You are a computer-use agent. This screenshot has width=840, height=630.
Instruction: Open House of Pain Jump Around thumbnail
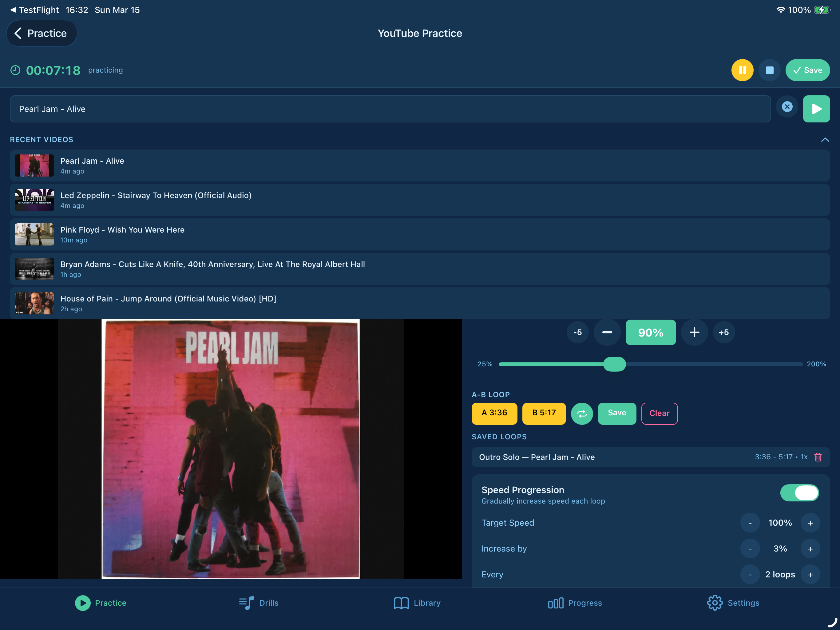34,303
